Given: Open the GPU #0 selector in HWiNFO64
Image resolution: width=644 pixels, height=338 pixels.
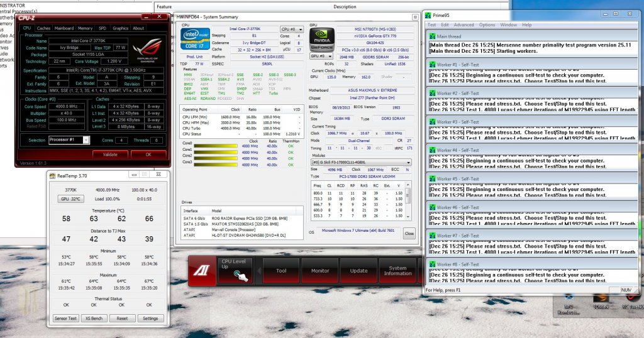Looking at the screenshot, I should click(321, 56).
